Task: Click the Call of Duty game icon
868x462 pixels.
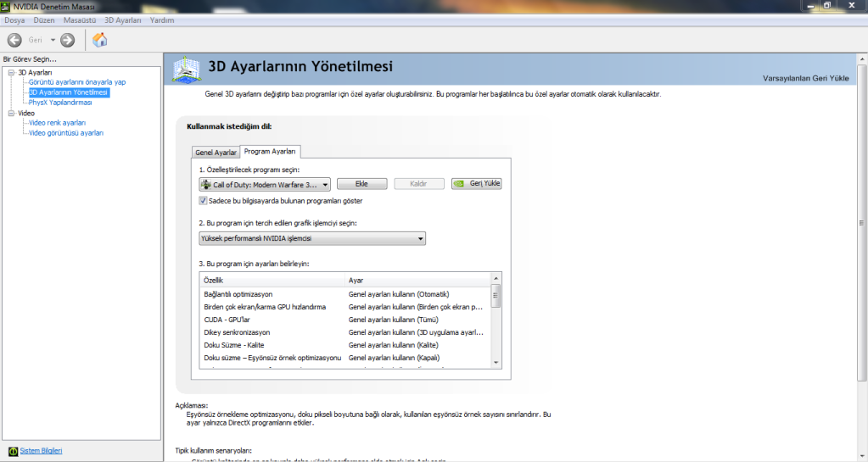Action: click(x=206, y=184)
